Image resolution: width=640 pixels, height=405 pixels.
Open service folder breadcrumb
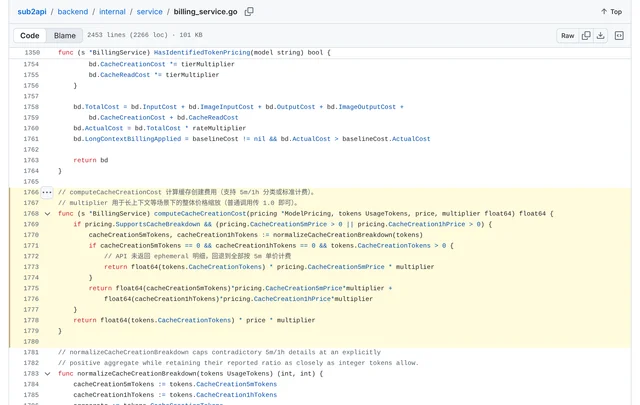pyautogui.click(x=149, y=12)
